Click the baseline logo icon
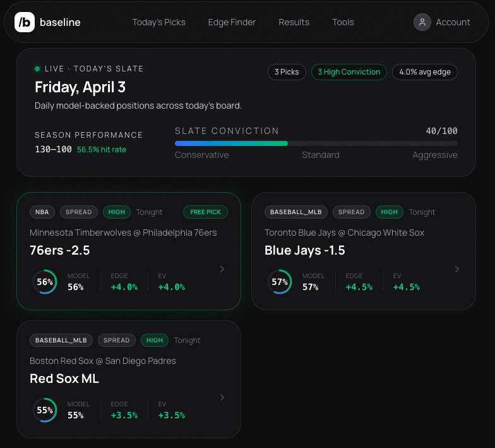 click(25, 22)
